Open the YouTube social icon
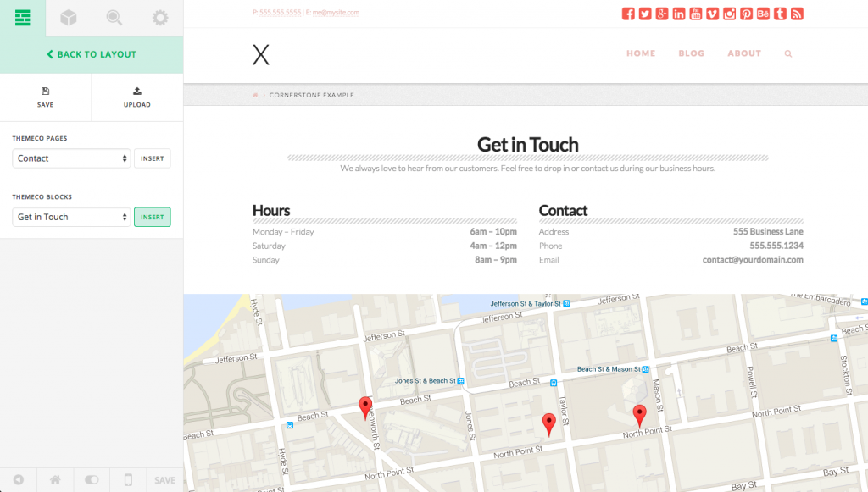The image size is (868, 492). click(696, 14)
